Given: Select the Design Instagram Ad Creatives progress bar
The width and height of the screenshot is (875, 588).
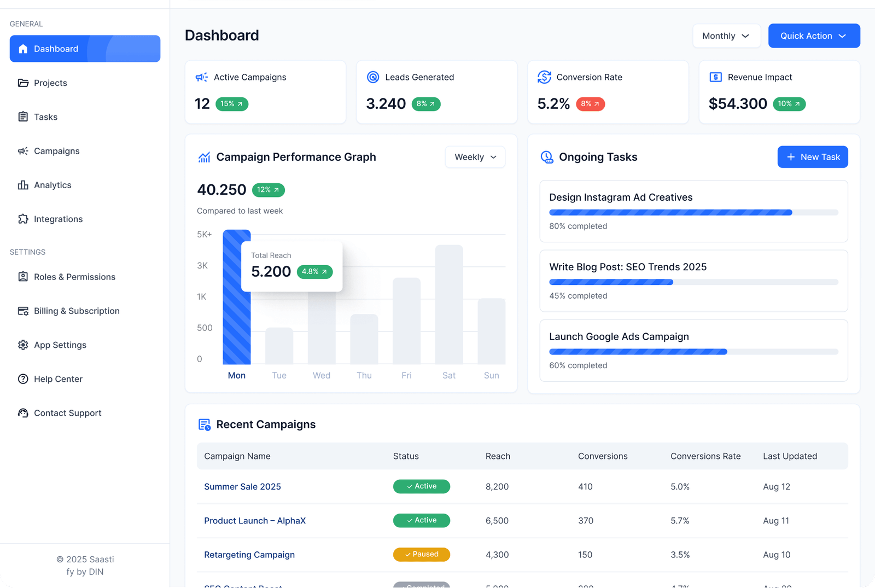Looking at the screenshot, I should tap(693, 212).
